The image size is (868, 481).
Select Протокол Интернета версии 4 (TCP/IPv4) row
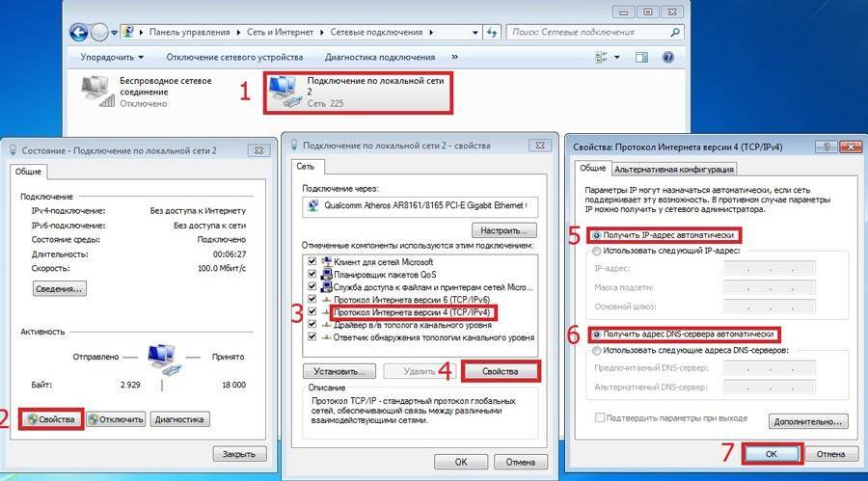coord(412,312)
